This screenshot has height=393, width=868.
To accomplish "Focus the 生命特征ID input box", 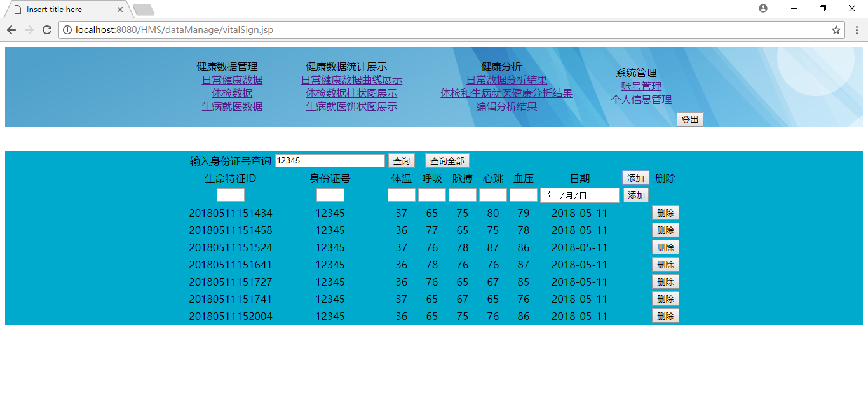I will pyautogui.click(x=231, y=195).
